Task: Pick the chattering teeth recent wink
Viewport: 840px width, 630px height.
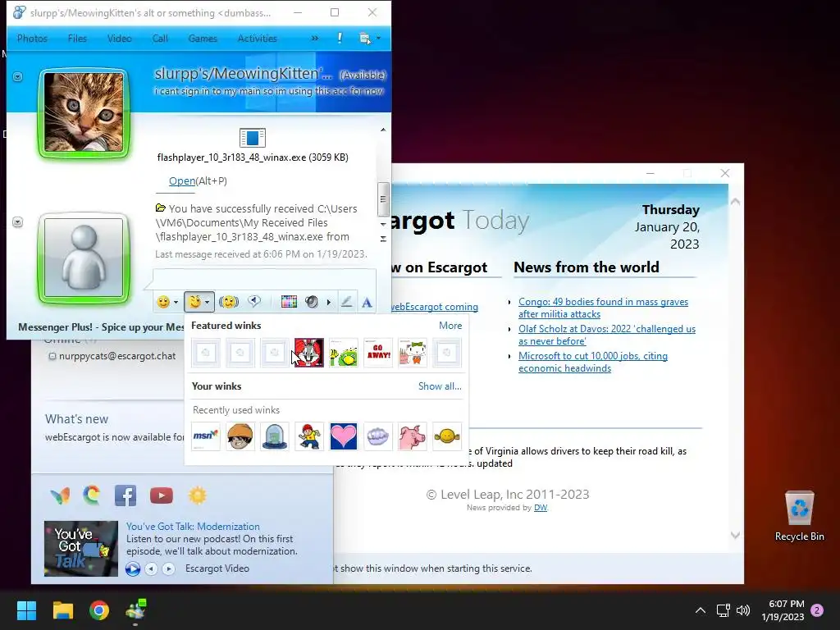Action: [378, 436]
